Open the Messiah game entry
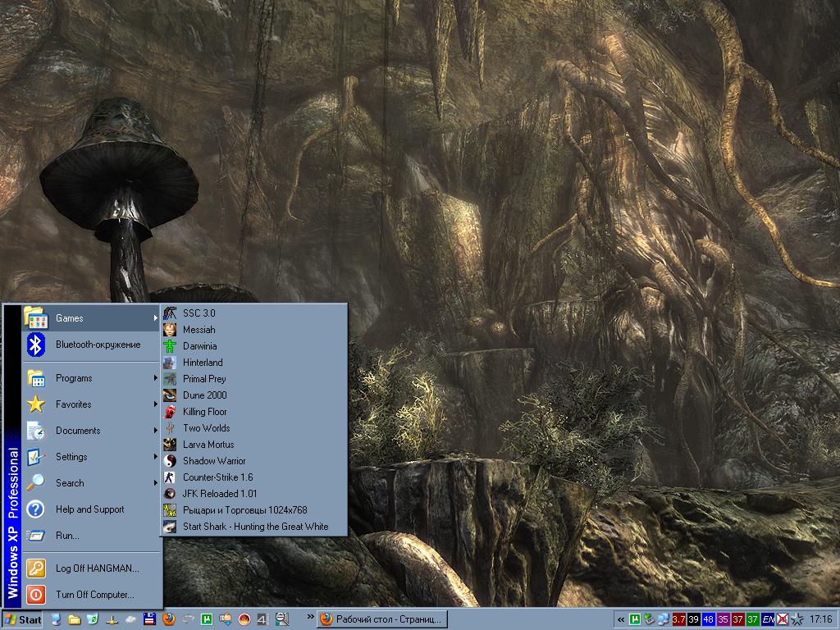The width and height of the screenshot is (840, 630). 254,330
